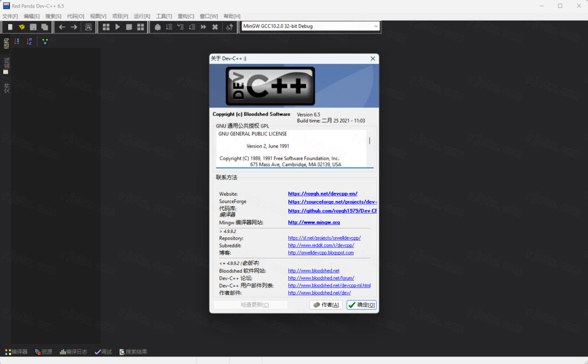Open the www.bloodshed.net link
Image resolution: width=588 pixels, height=364 pixels.
(314, 270)
